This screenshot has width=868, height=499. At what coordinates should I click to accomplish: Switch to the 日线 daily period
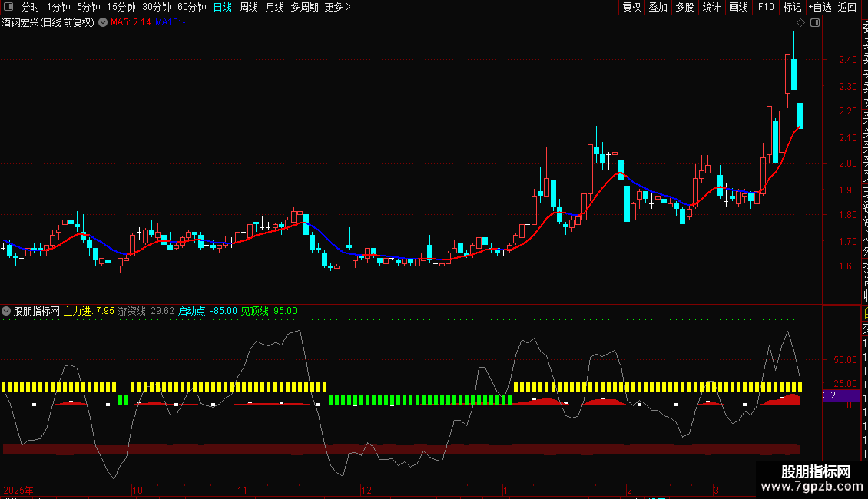[x=223, y=7]
